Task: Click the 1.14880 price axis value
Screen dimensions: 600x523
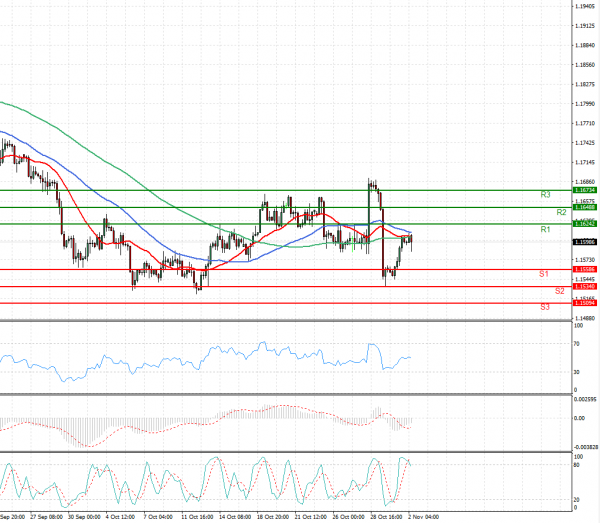Action: (x=585, y=318)
